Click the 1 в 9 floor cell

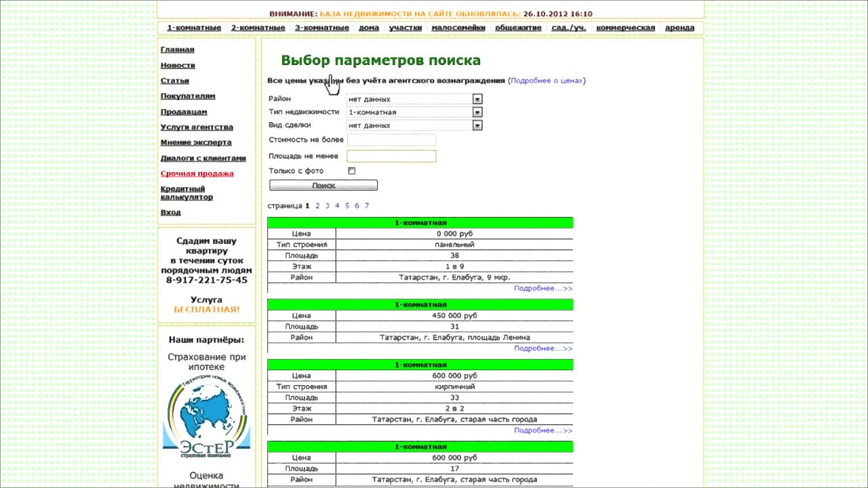454,266
